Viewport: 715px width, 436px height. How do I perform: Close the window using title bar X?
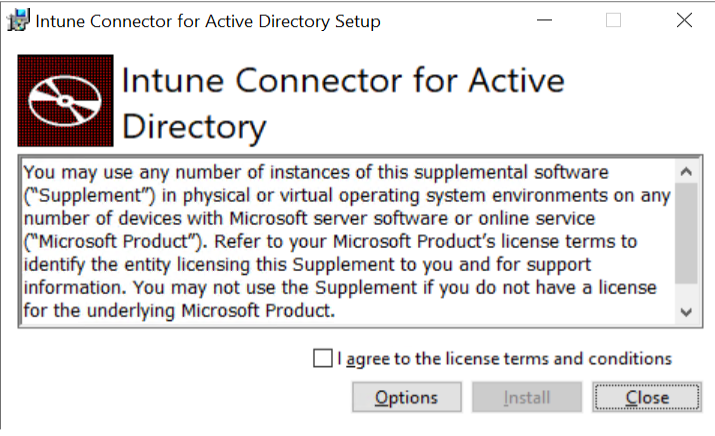pyautogui.click(x=684, y=21)
